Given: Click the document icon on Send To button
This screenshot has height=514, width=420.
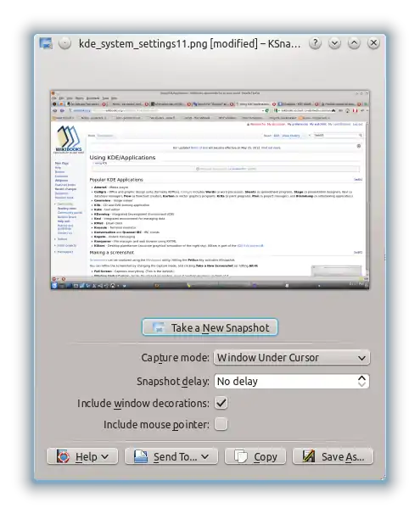Looking at the screenshot, I should point(141,456).
